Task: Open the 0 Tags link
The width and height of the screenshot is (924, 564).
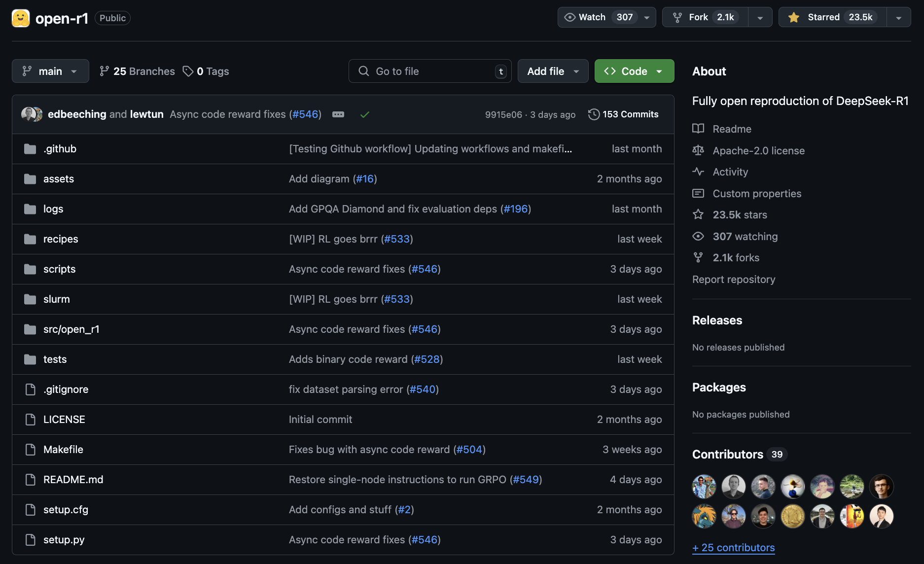Action: click(x=206, y=71)
